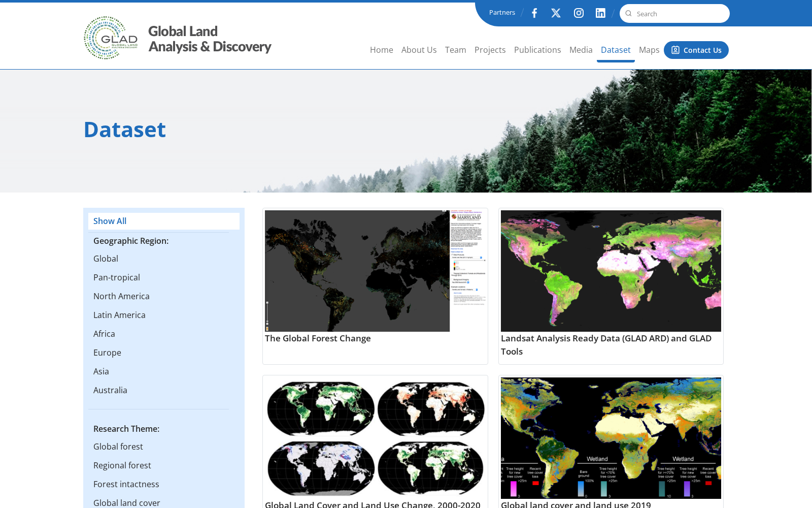Click in the Search text field
This screenshot has width=812, height=508.
(x=680, y=14)
